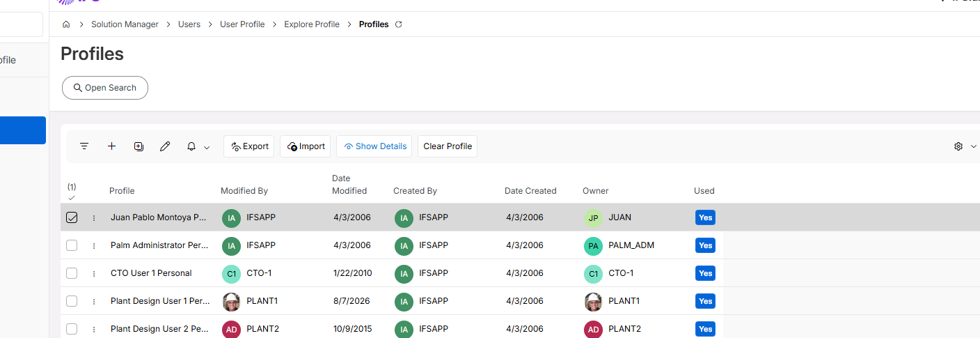Image resolution: width=980 pixels, height=338 pixels.
Task: Sort by Used column header
Action: coord(704,191)
